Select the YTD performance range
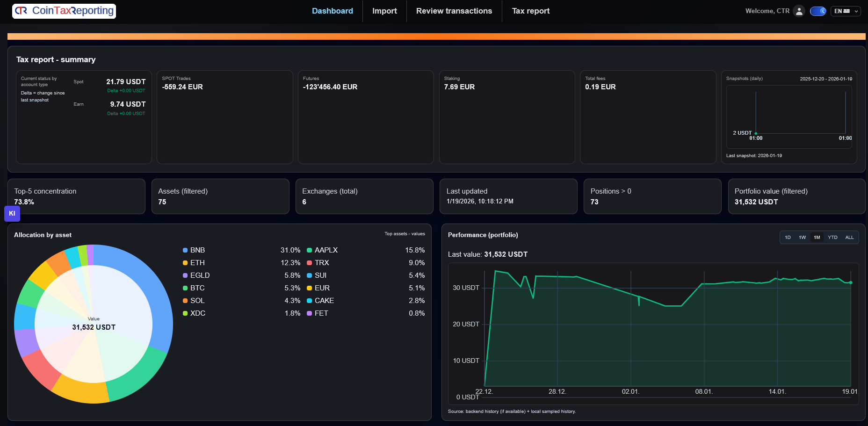The height and width of the screenshot is (426, 868). (x=832, y=237)
